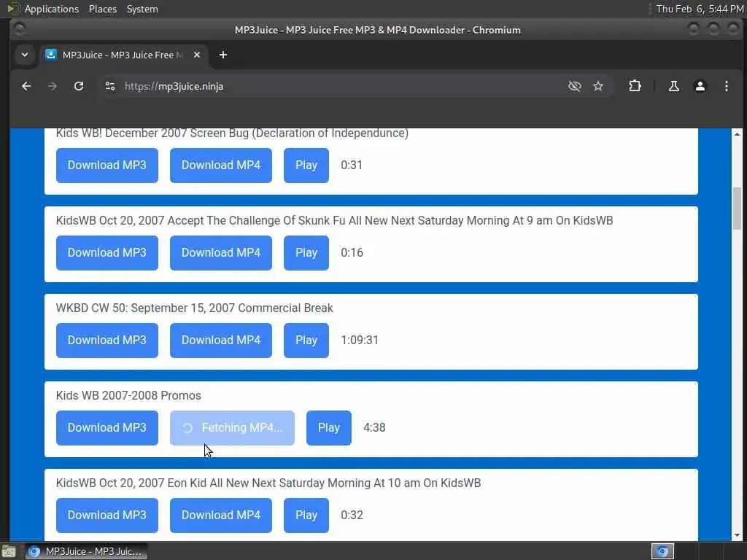This screenshot has width=747, height=560.
Task: Reload the MP3Juice page
Action: (79, 86)
